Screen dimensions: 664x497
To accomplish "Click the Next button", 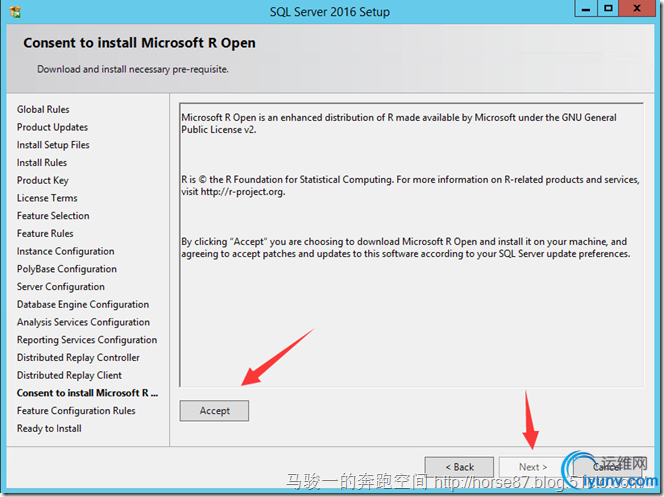I will pyautogui.click(x=533, y=467).
